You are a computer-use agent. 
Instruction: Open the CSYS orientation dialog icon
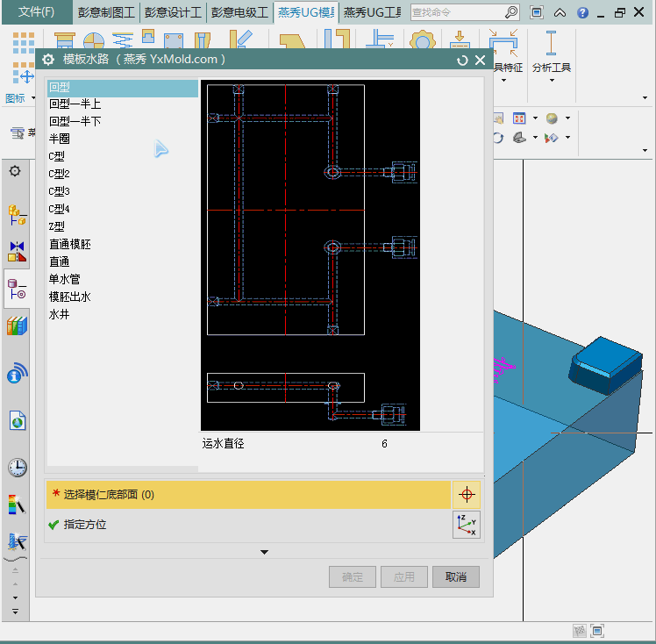click(x=466, y=525)
